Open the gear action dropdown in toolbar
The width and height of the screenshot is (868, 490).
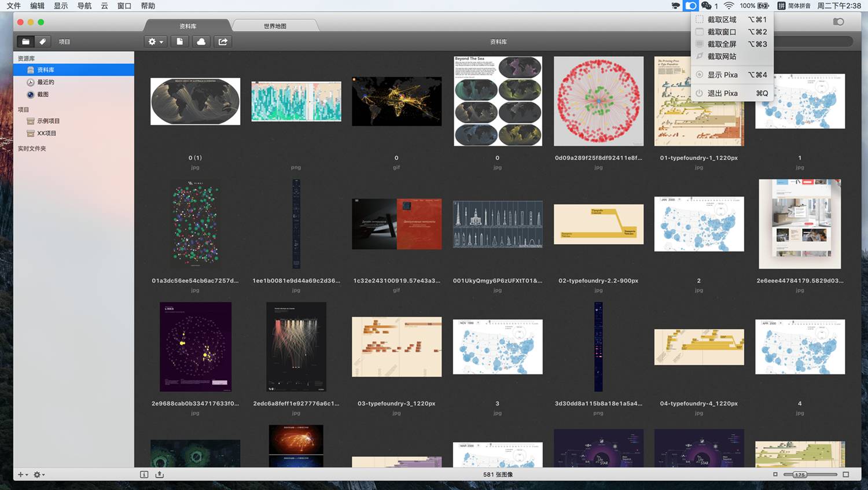coord(156,42)
